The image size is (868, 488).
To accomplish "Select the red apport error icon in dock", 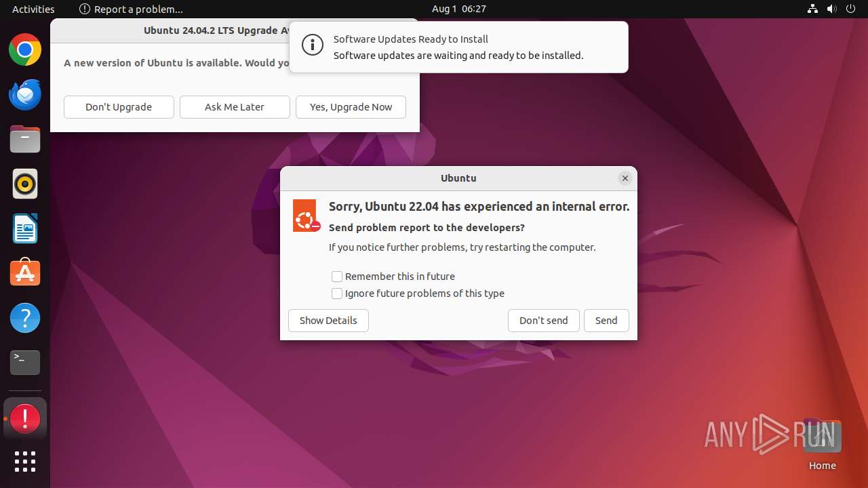I will (x=25, y=419).
